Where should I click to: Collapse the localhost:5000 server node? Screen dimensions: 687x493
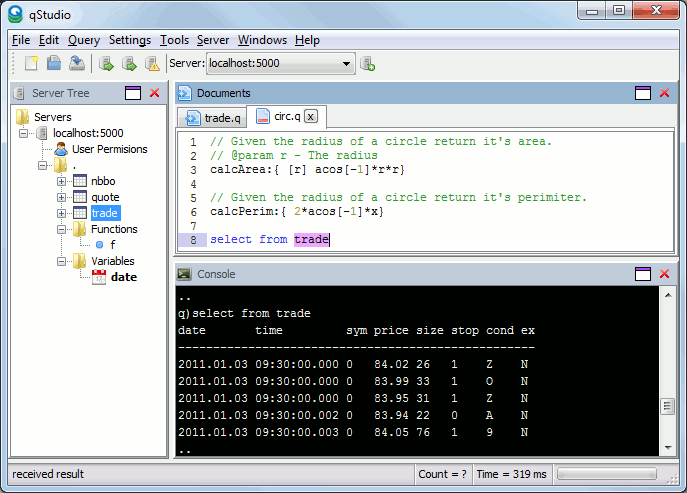pos(24,133)
